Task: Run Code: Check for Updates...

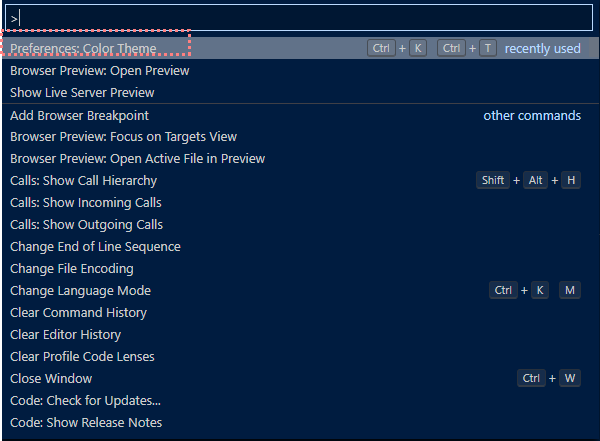Action: pos(300,400)
